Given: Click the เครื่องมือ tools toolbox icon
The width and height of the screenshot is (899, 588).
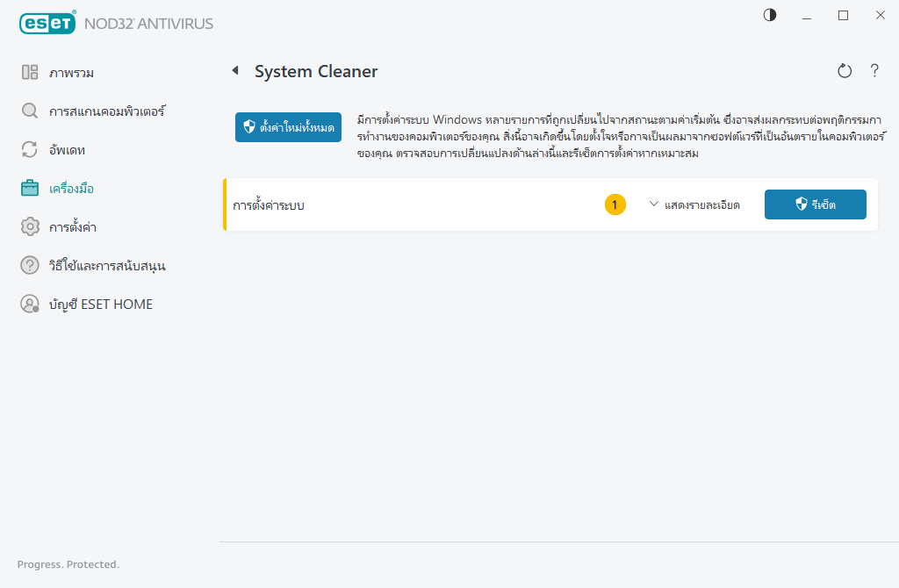Looking at the screenshot, I should pyautogui.click(x=29, y=188).
